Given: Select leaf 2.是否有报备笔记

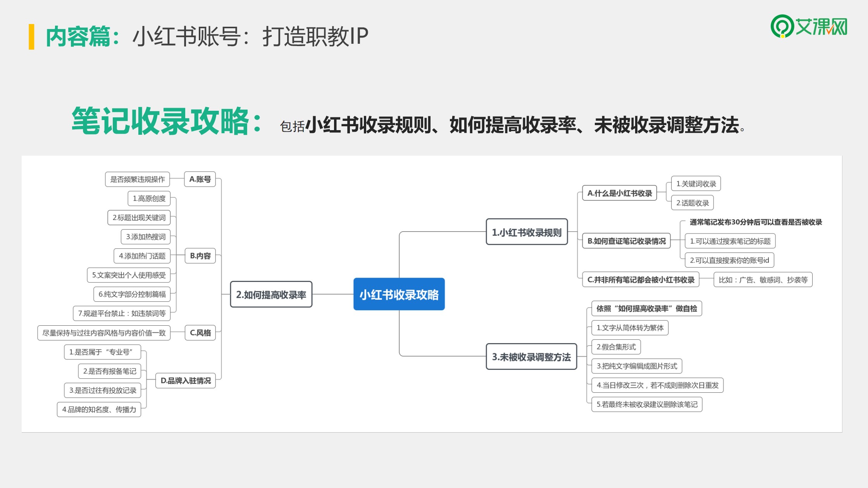Looking at the screenshot, I should (x=110, y=371).
